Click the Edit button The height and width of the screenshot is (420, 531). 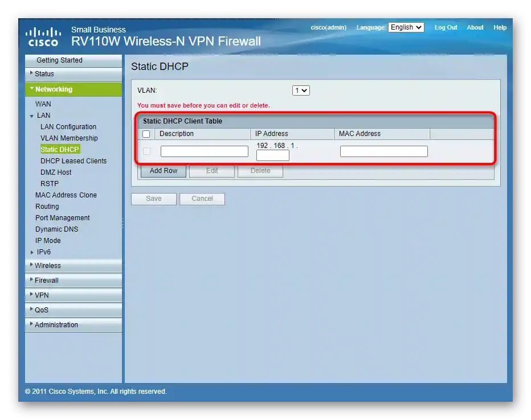coord(212,171)
